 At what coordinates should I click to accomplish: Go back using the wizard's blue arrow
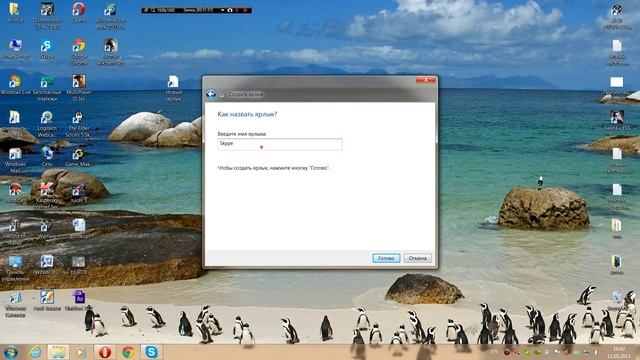211,94
